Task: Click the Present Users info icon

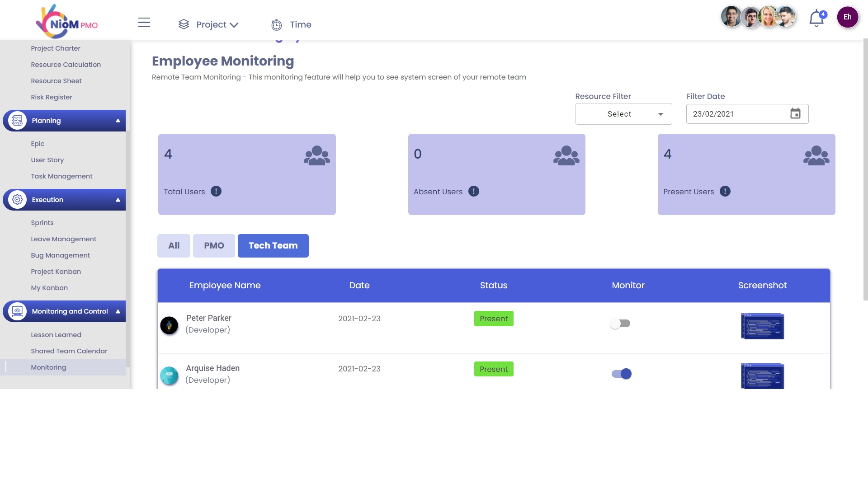Action: pos(725,192)
